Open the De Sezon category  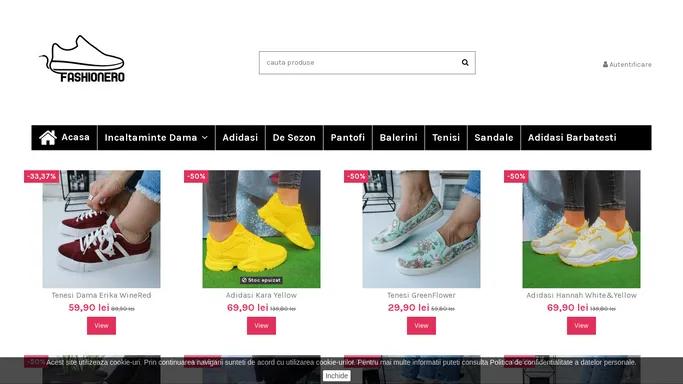[294, 138]
